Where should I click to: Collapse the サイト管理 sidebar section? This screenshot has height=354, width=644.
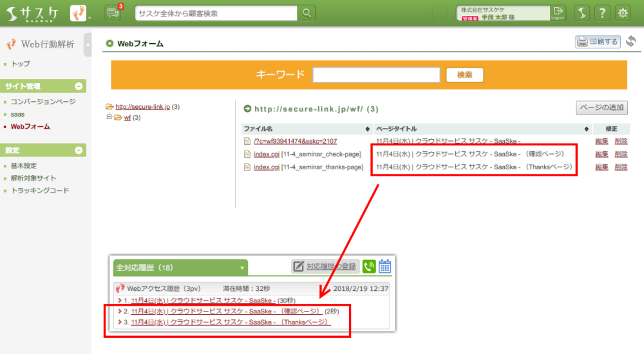[79, 86]
